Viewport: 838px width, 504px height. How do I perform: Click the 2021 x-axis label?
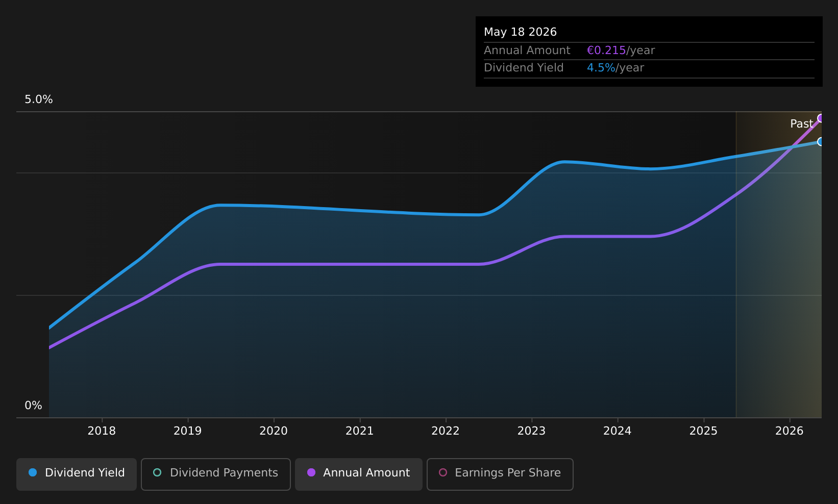point(360,431)
